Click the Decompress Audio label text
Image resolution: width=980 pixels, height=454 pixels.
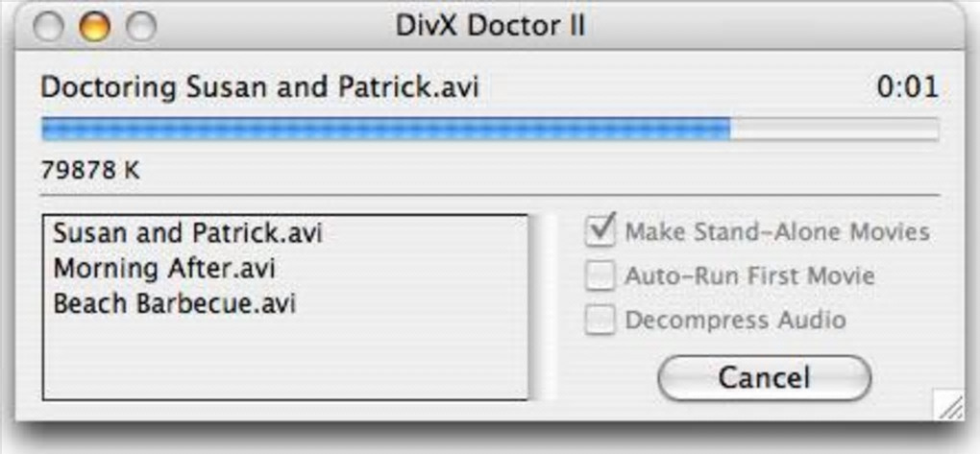[x=735, y=321]
